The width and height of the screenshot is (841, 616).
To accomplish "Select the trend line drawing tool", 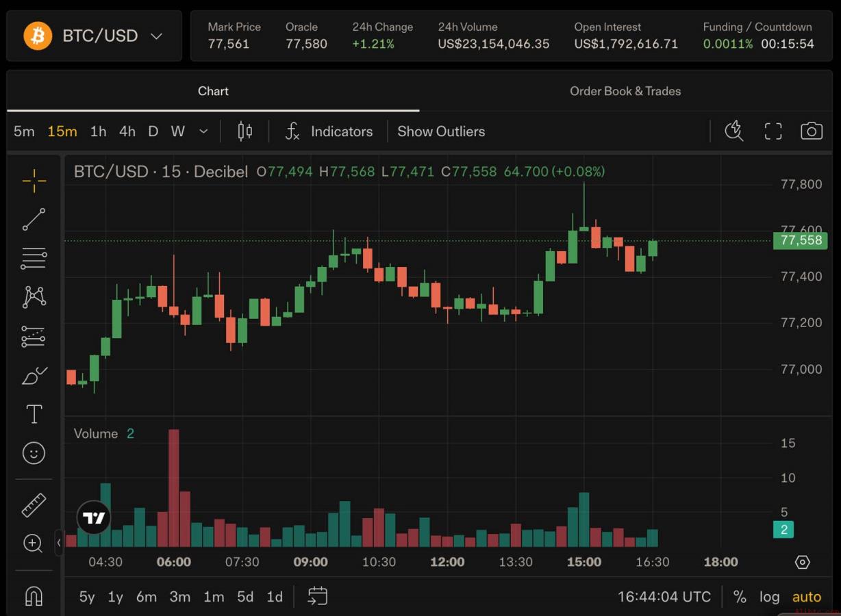I will click(x=34, y=220).
